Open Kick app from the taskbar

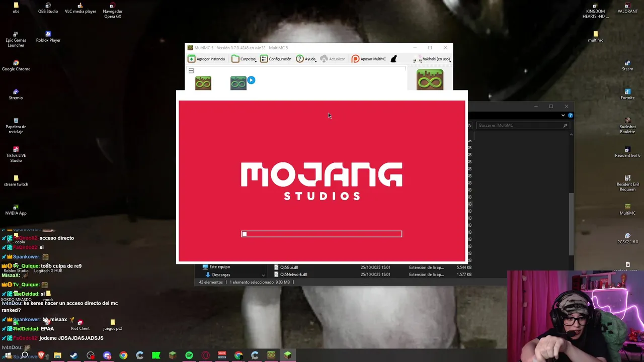[x=156, y=355]
